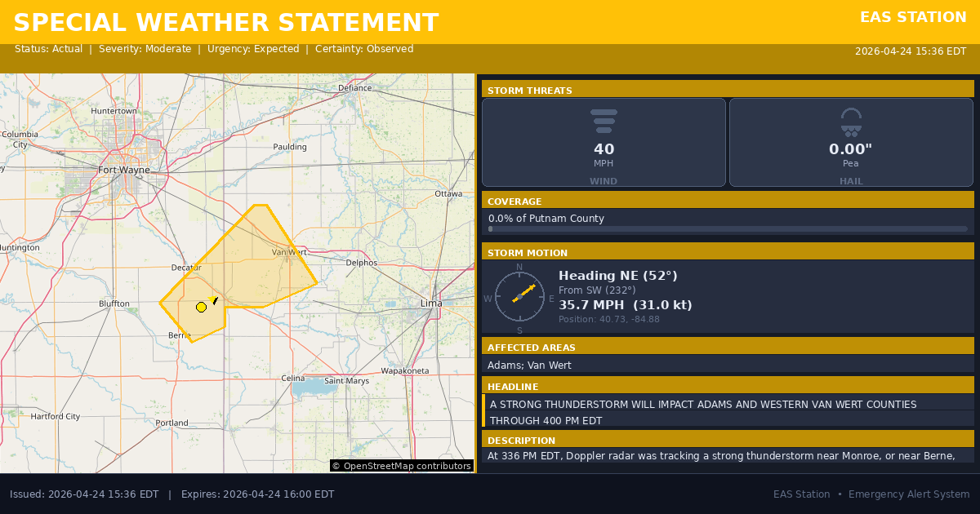Select the 40 MPH wind card

coord(604,143)
